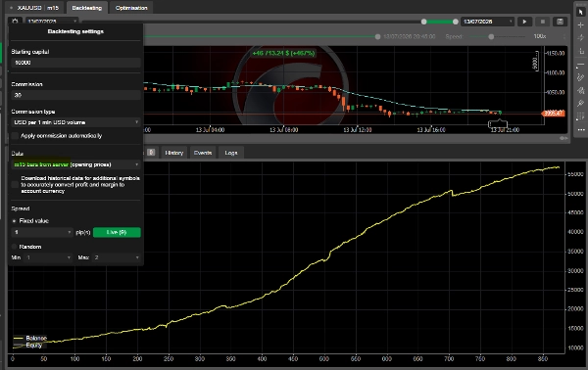Select the Fixed value spread option
Screen dimensions: 588x370
[15, 221]
